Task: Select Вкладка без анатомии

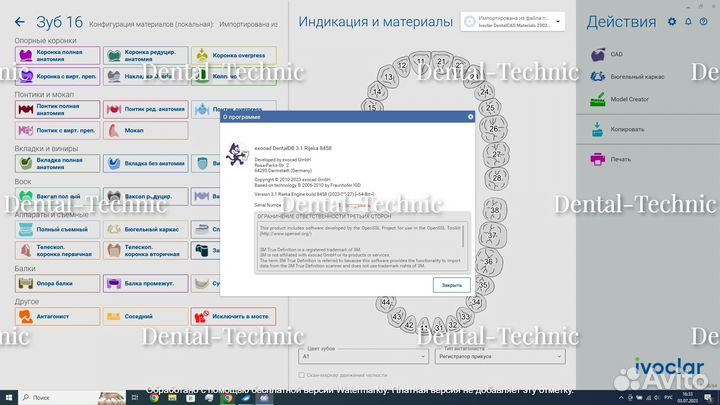Action: pos(146,163)
